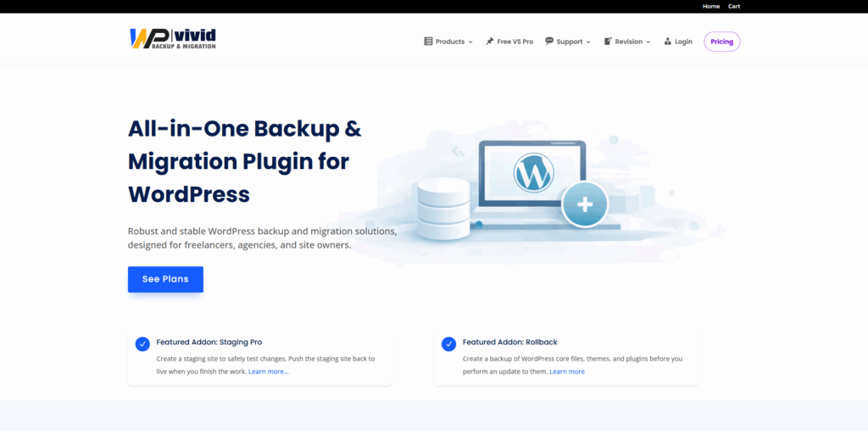Image resolution: width=868 pixels, height=431 pixels.
Task: Follow Learn more link for Staging Pro
Action: click(x=269, y=372)
